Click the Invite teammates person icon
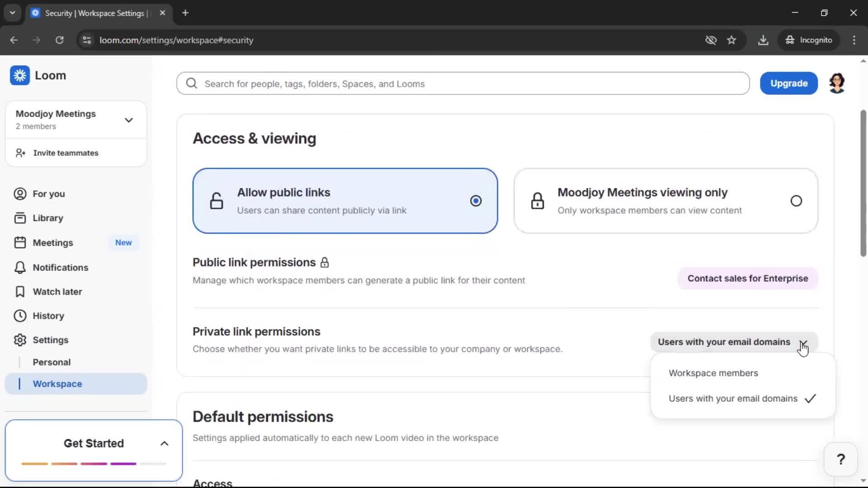 [x=20, y=153]
